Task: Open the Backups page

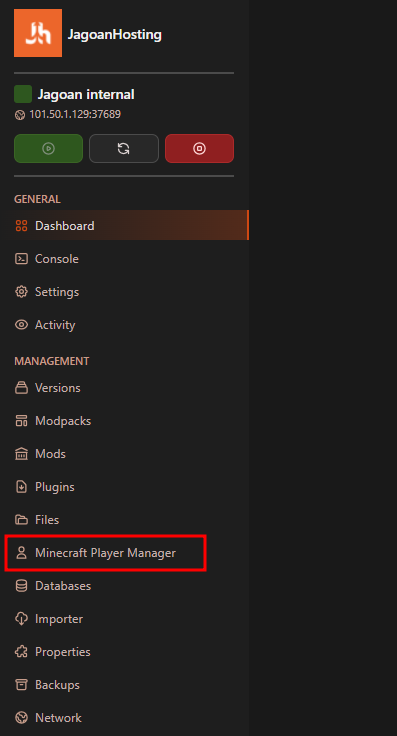Action: coord(57,685)
